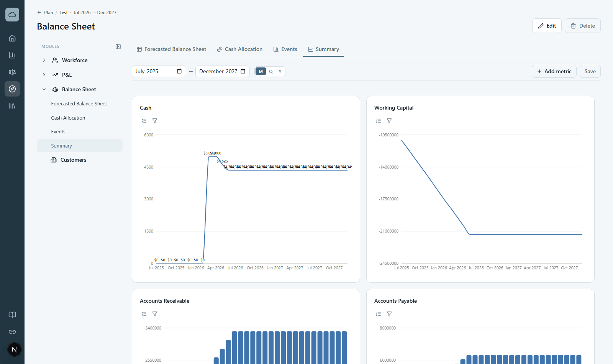This screenshot has height=364, width=613.
Task: Open Events sidebar item
Action: click(x=58, y=132)
